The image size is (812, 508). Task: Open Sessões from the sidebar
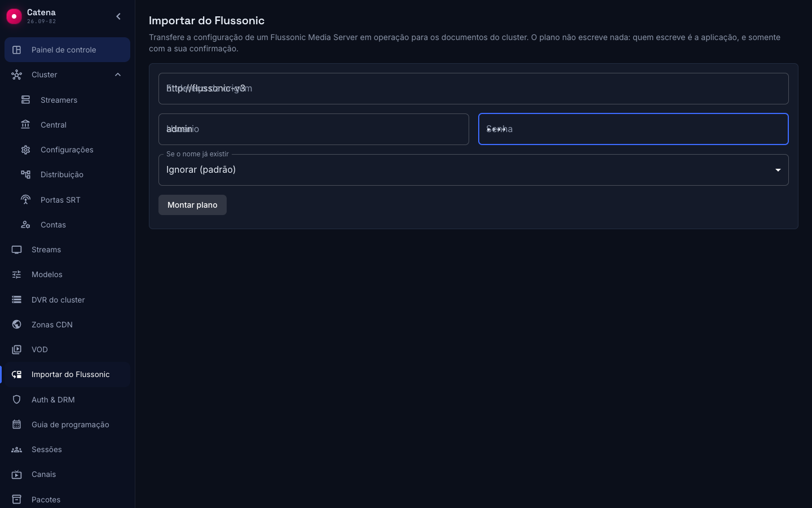(67, 449)
